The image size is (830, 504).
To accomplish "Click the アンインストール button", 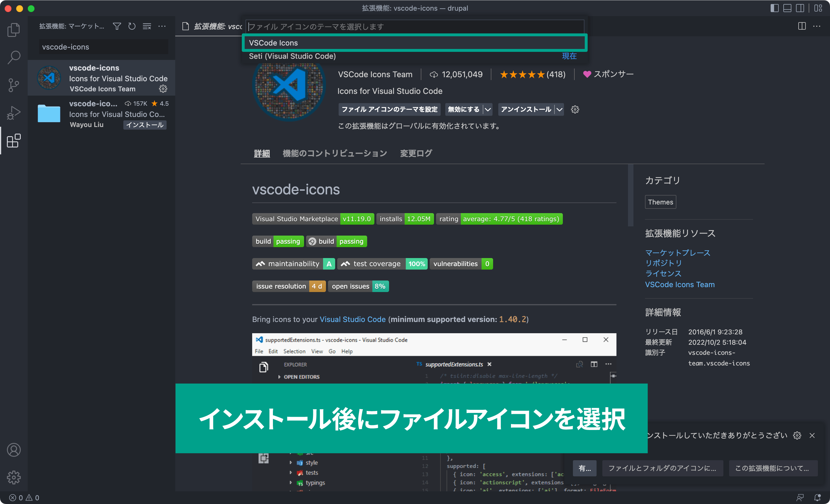I will pos(526,109).
